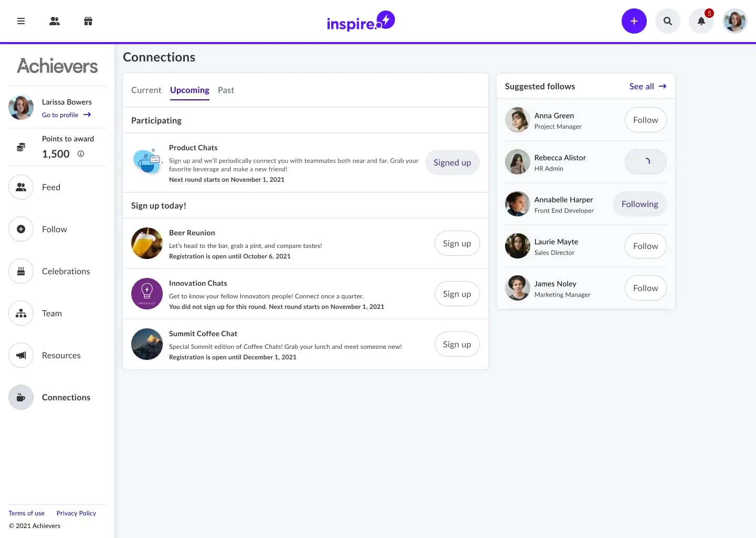Follow Anna Green from suggested follows
Image resolution: width=756 pixels, height=538 pixels.
[645, 120]
